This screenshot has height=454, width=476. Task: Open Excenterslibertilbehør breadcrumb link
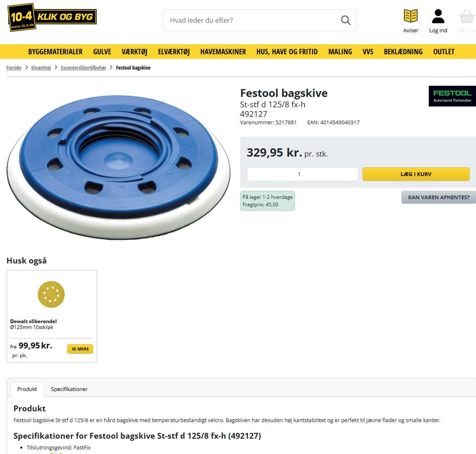[83, 68]
